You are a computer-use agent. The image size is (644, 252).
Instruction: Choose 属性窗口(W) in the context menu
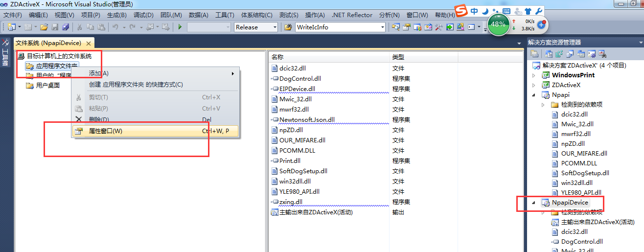coord(156,131)
